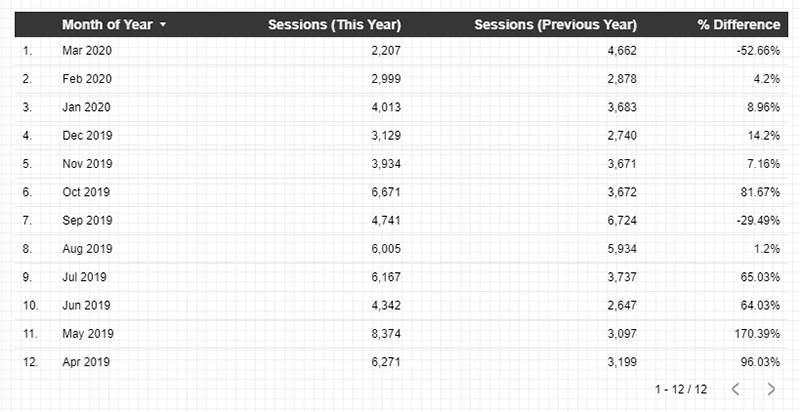Click the previous page arrow icon

click(x=735, y=389)
